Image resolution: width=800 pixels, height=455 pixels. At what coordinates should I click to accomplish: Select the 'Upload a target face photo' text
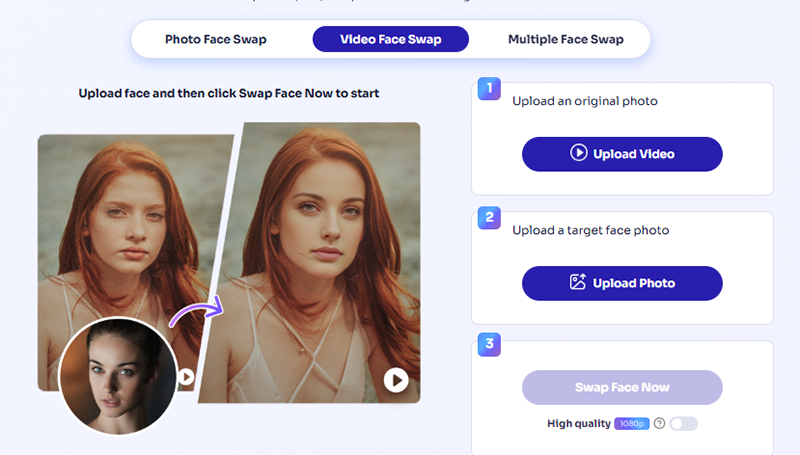coord(590,230)
